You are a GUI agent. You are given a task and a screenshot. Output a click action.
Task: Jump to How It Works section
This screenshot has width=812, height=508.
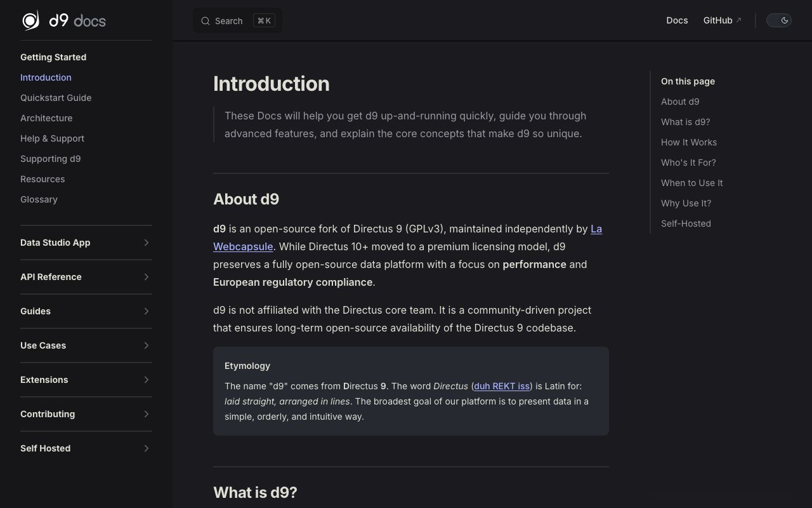(x=689, y=142)
